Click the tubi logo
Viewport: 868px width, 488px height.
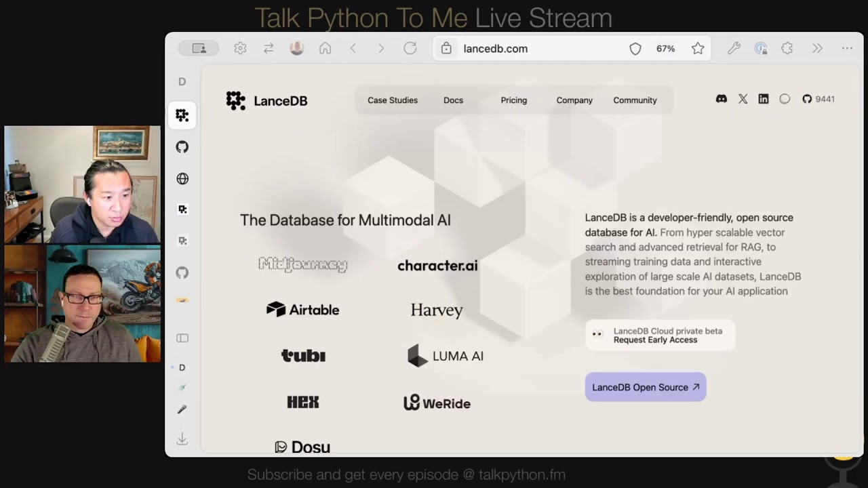click(x=303, y=355)
